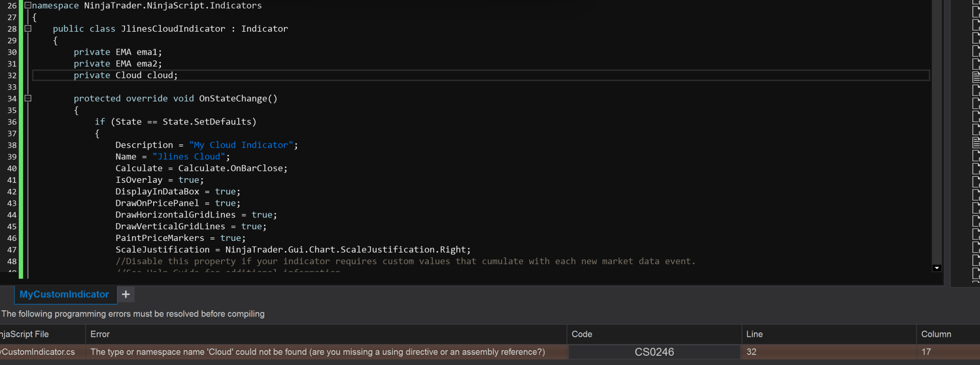Click the line value 32 in the error row
Screen dimensions: 980x365
pyautogui.click(x=751, y=352)
